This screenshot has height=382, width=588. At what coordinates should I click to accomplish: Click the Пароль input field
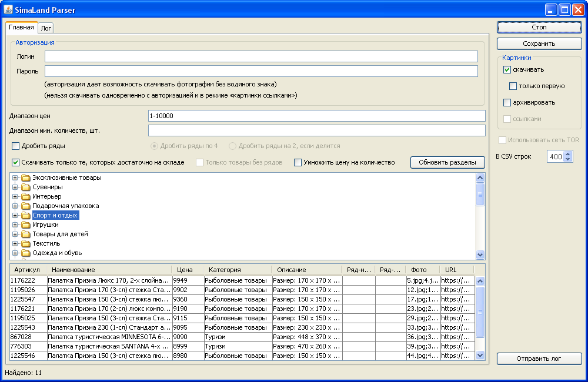coord(261,71)
